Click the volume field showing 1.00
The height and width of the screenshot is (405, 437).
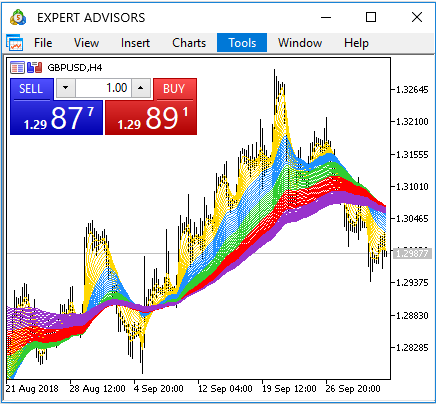tap(103, 88)
